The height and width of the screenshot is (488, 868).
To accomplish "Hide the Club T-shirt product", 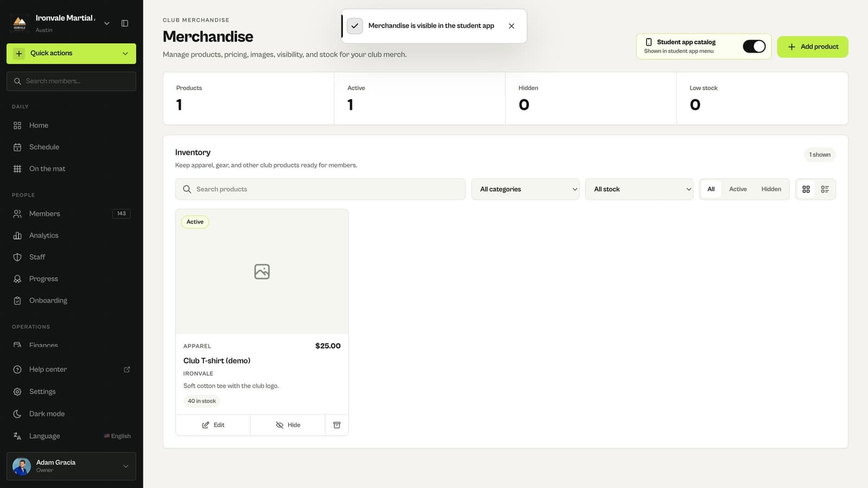I will [x=288, y=425].
